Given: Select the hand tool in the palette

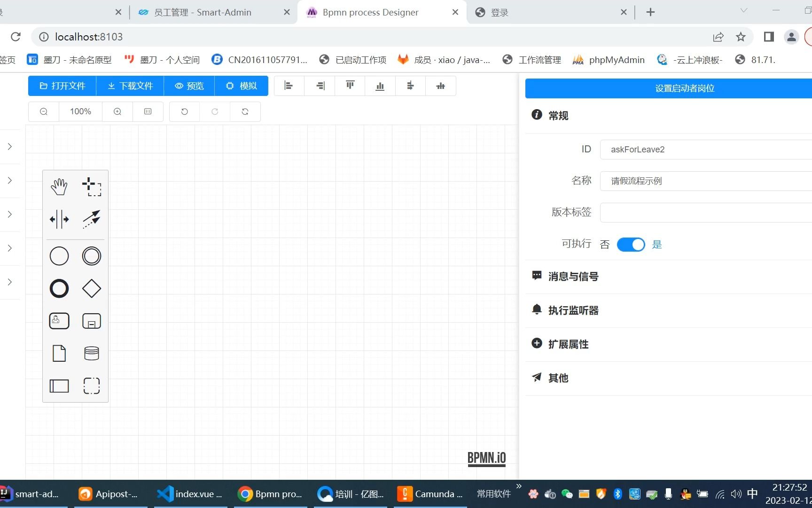Looking at the screenshot, I should (x=59, y=185).
